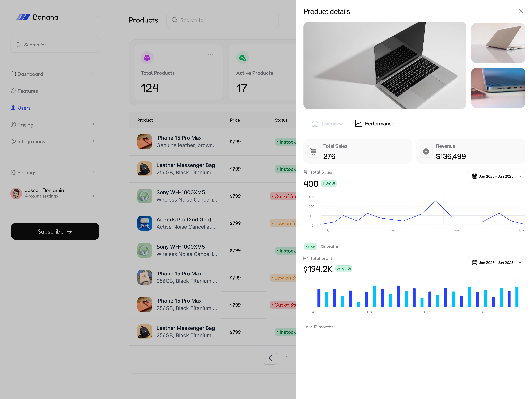Go to previous page with pagination arrow
The width and height of the screenshot is (532, 399).
(270, 358)
